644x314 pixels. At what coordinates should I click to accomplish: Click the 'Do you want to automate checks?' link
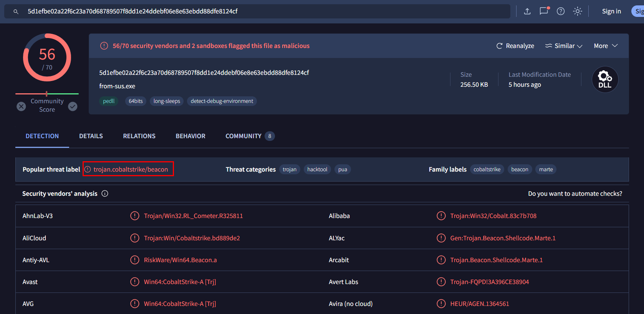tap(575, 193)
